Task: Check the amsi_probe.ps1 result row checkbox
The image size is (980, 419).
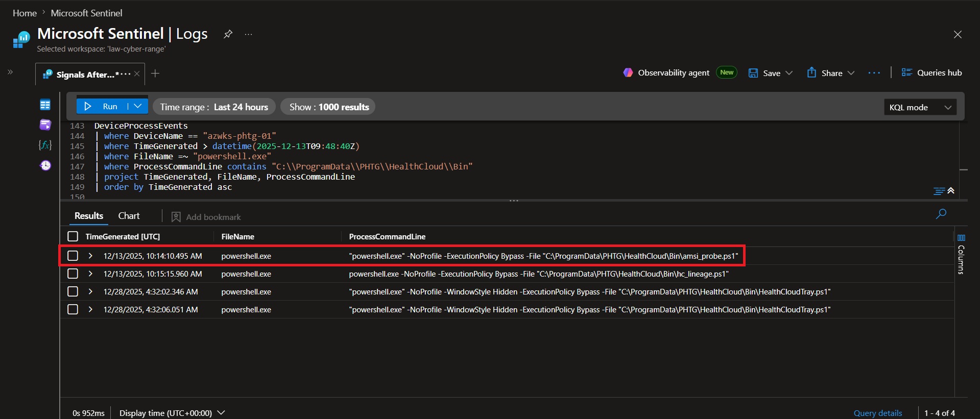Action: [x=73, y=256]
